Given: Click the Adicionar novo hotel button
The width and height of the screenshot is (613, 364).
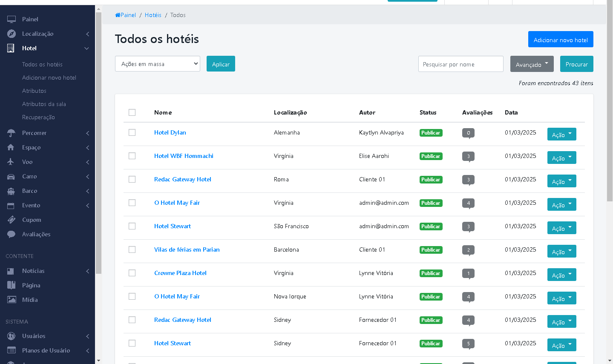Looking at the screenshot, I should pyautogui.click(x=560, y=40).
